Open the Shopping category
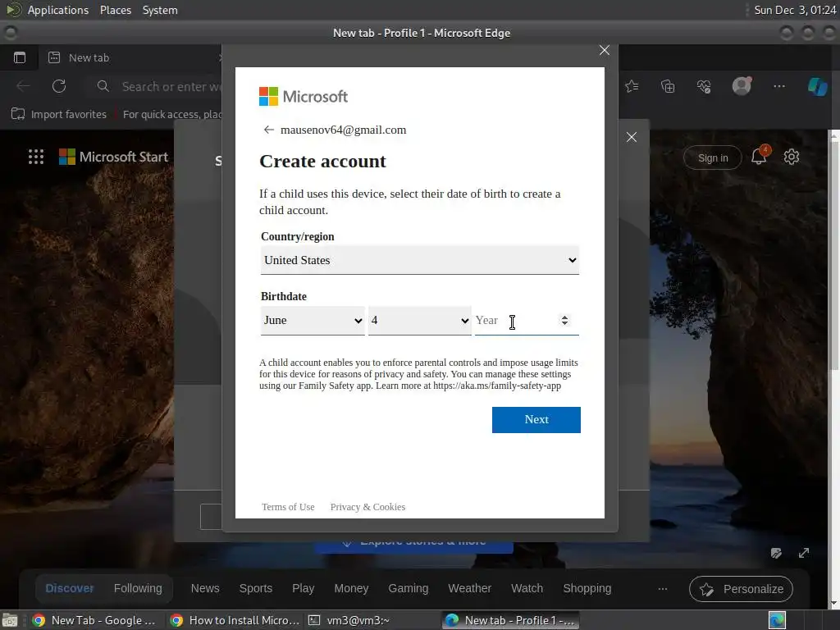 click(x=587, y=588)
